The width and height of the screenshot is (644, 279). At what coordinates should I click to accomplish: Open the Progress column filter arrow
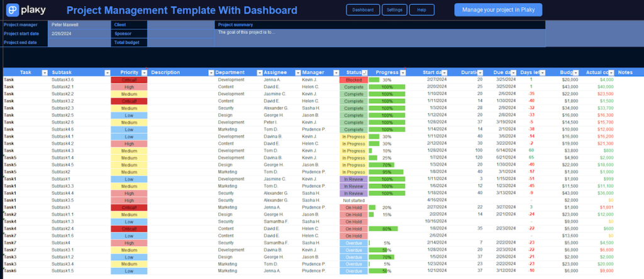pyautogui.click(x=404, y=72)
